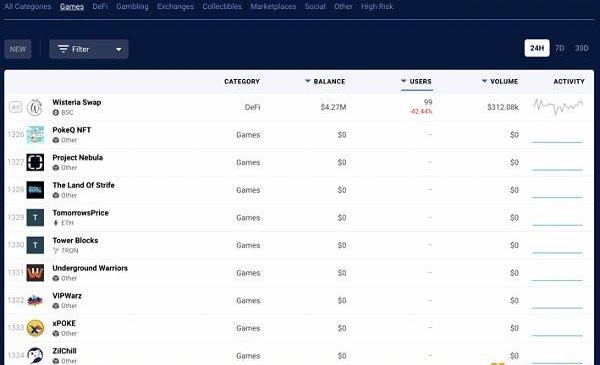Open the Marketplaces category tab

pyautogui.click(x=273, y=7)
